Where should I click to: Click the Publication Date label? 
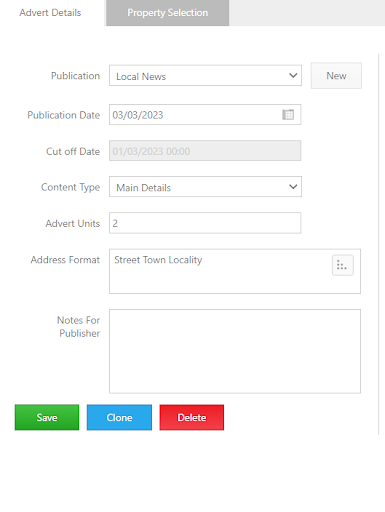[x=64, y=115]
